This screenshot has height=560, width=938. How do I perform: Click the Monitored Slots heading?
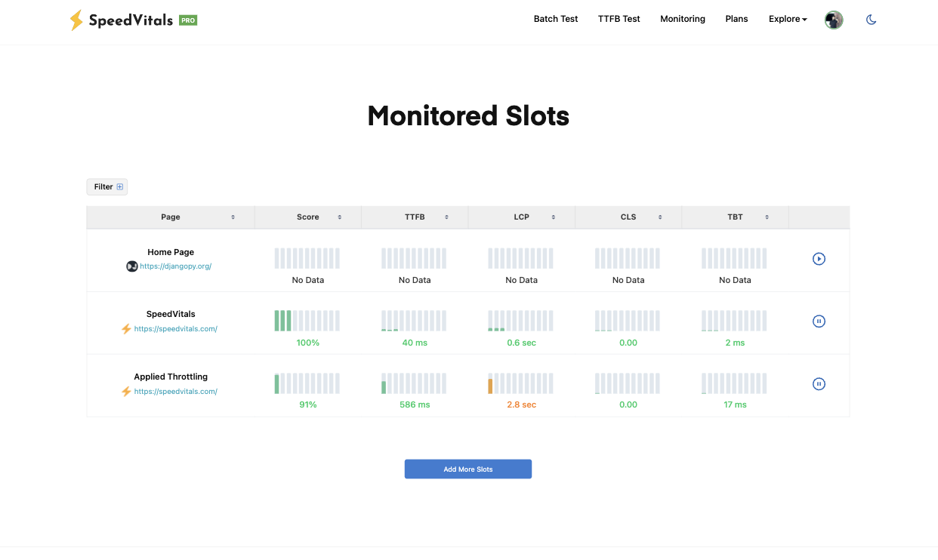pos(468,115)
